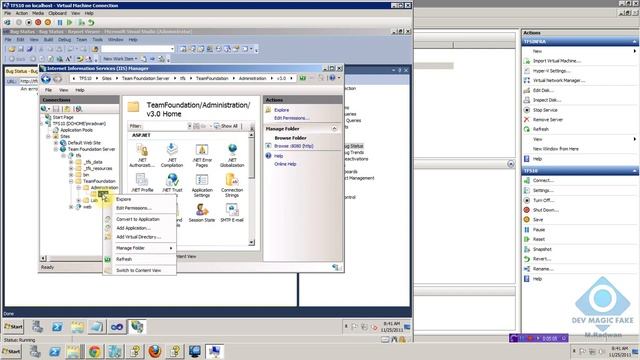This screenshot has height=360, width=640.
Task: Select the web node in Connections tree
Action: tap(87, 207)
